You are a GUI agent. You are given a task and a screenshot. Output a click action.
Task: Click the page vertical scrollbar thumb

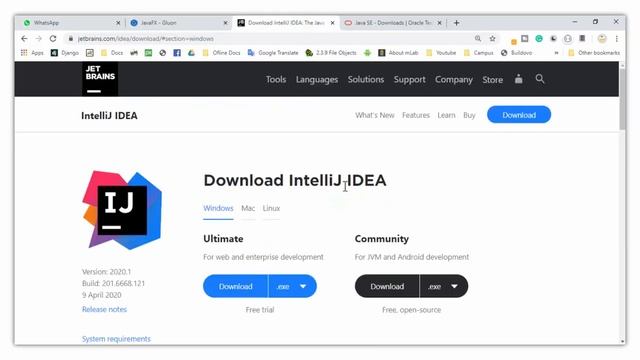tap(622, 99)
